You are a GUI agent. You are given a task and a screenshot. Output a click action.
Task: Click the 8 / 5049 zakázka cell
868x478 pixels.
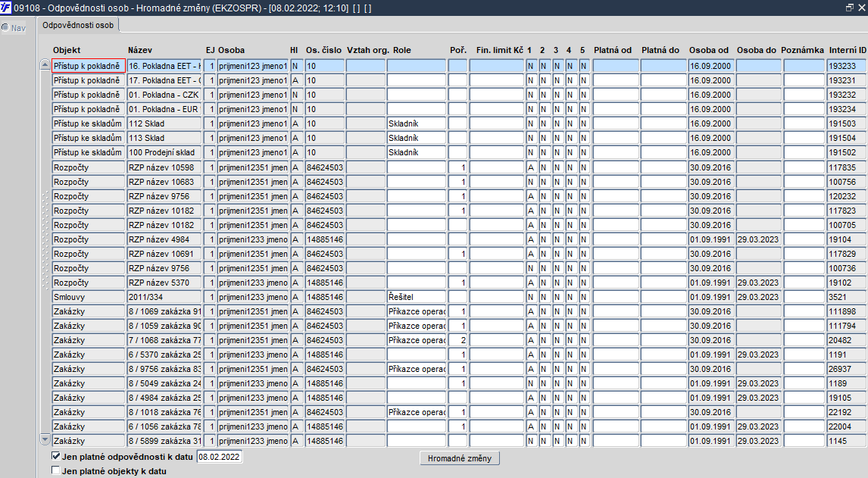tap(164, 383)
